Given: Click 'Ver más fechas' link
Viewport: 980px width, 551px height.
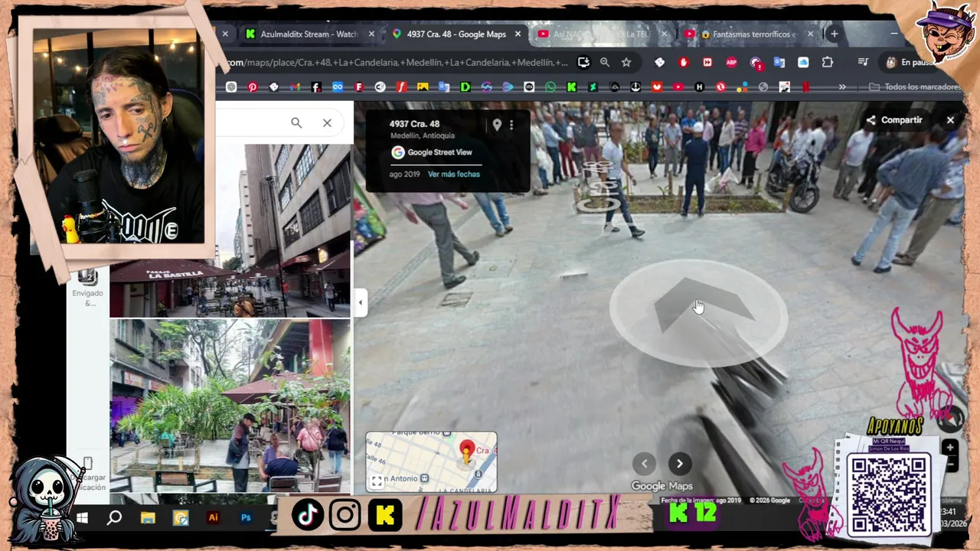Looking at the screenshot, I should [454, 174].
